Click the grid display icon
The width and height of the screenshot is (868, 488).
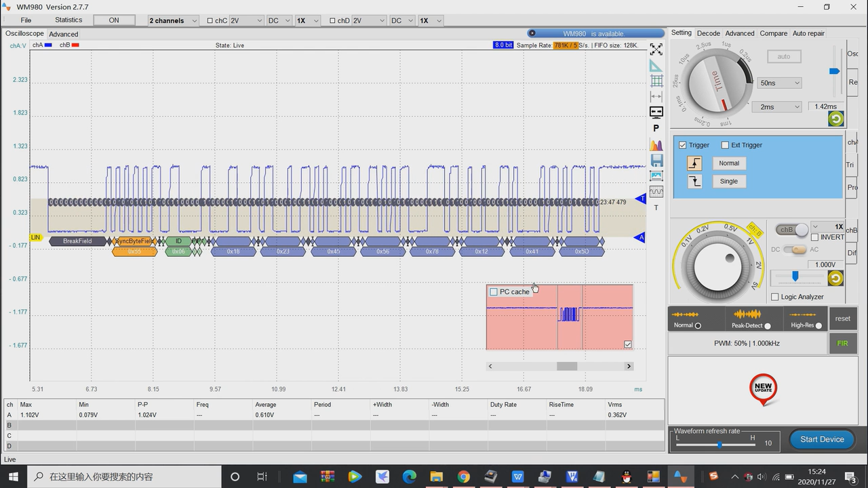[x=656, y=81]
